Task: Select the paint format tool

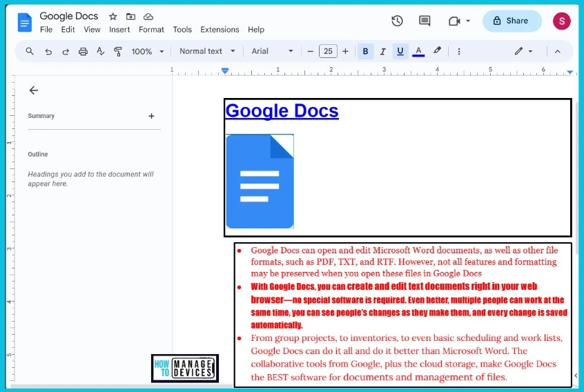Action: 118,51
